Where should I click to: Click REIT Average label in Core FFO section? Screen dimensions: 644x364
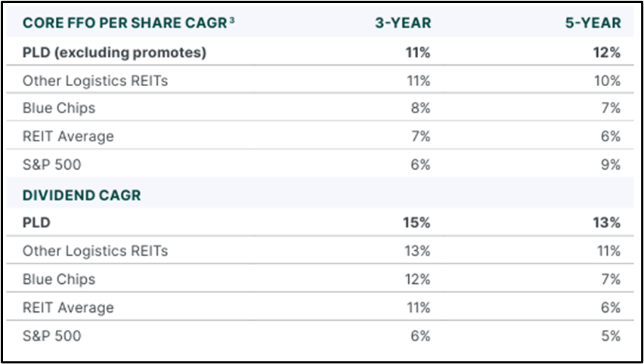coord(68,137)
